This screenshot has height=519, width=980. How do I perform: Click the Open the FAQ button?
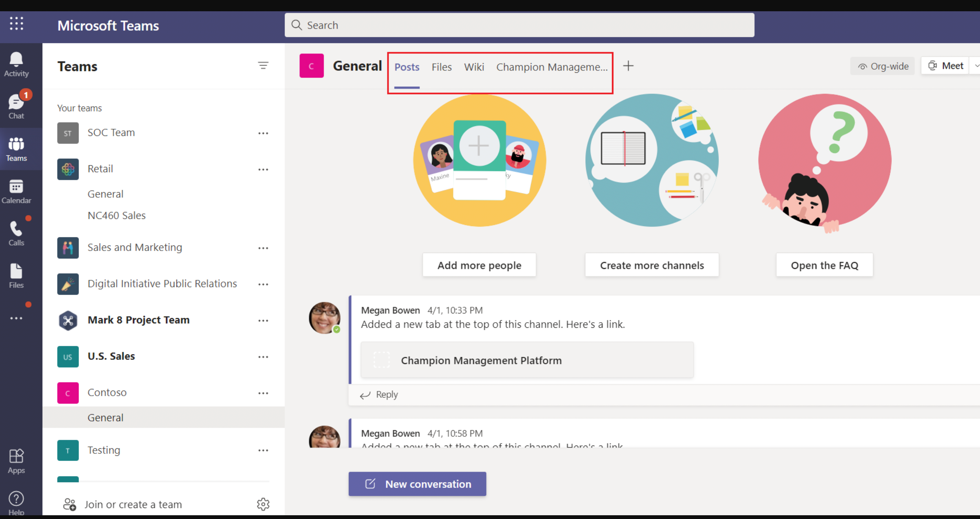[x=825, y=265]
